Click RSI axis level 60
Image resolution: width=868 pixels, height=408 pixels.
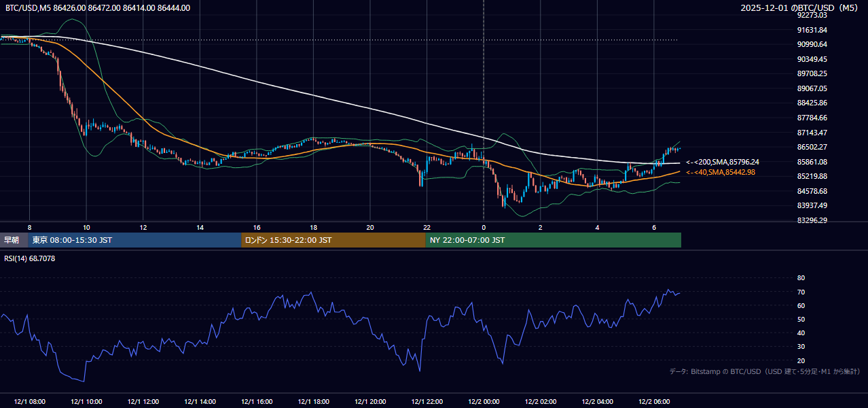801,305
